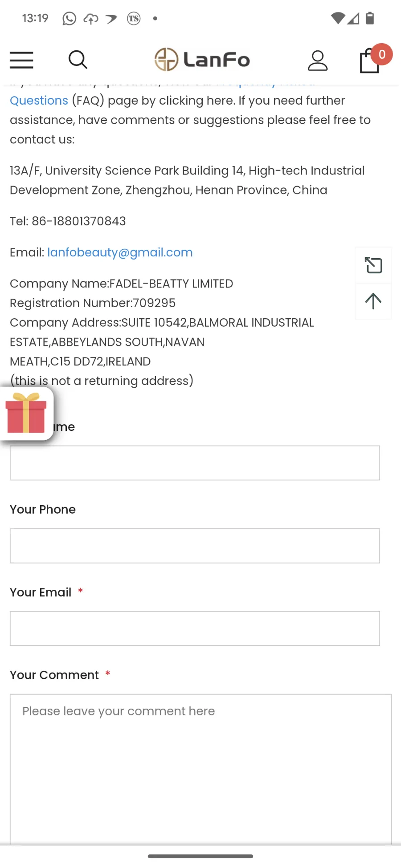Focus the Your Comment text area
401x868 pixels.
click(x=200, y=769)
